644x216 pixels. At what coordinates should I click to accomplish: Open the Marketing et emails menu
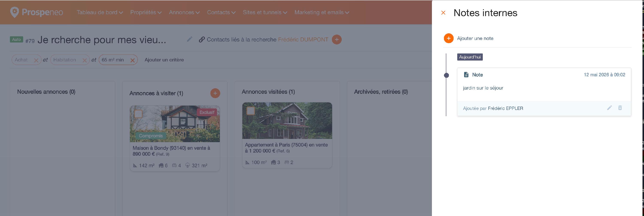[x=322, y=12]
